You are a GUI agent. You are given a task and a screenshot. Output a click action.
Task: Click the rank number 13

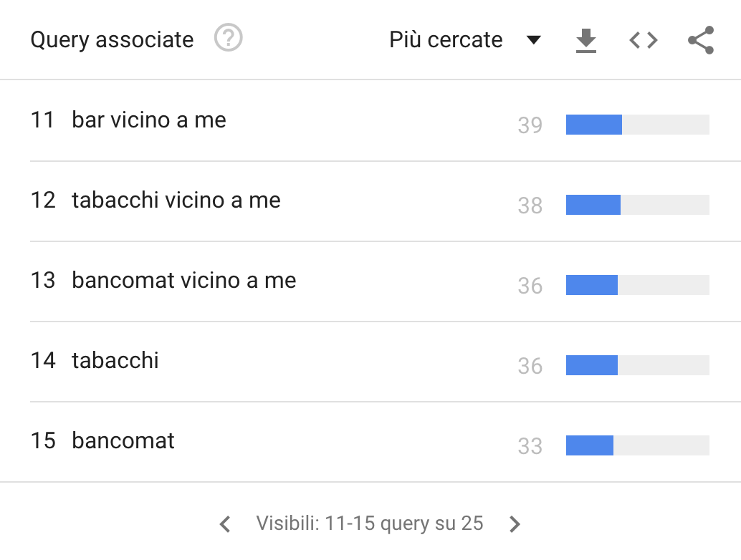pos(42,281)
